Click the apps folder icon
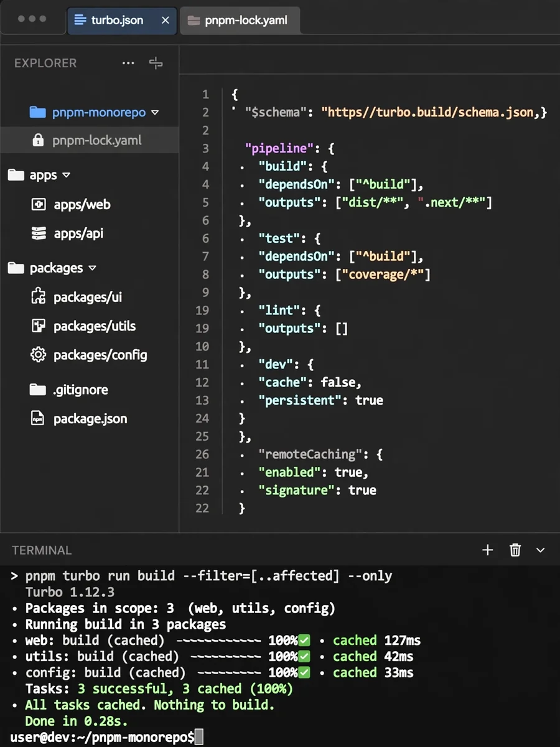This screenshot has height=747, width=560. [x=16, y=175]
